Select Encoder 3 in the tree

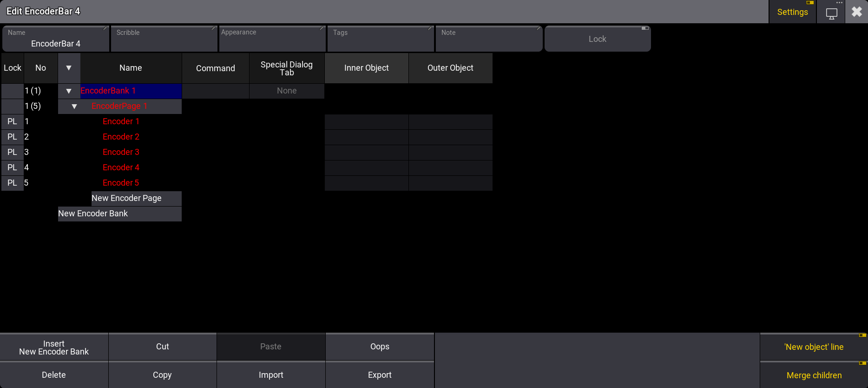[121, 152]
